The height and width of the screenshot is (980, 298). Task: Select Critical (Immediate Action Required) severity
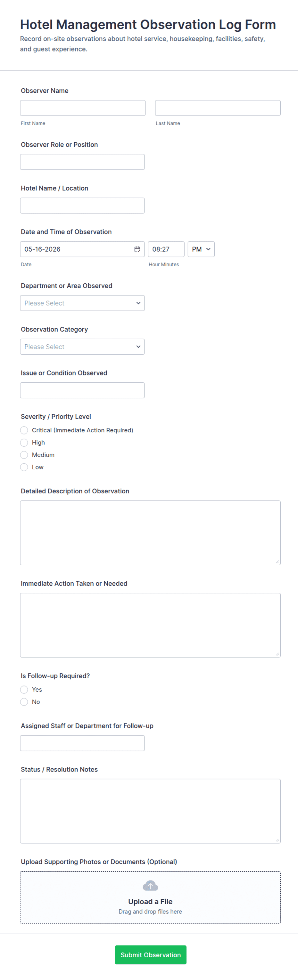pos(24,430)
